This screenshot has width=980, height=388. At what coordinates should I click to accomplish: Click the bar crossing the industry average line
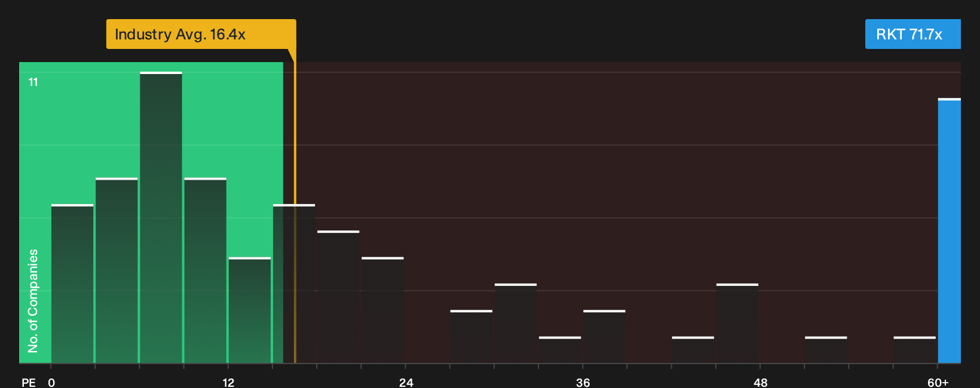pyautogui.click(x=294, y=284)
